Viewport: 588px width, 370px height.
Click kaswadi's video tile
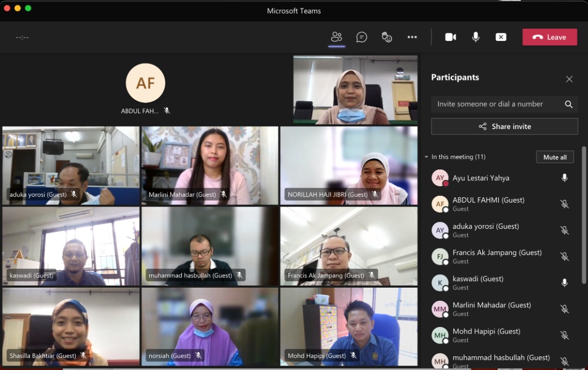(x=71, y=246)
